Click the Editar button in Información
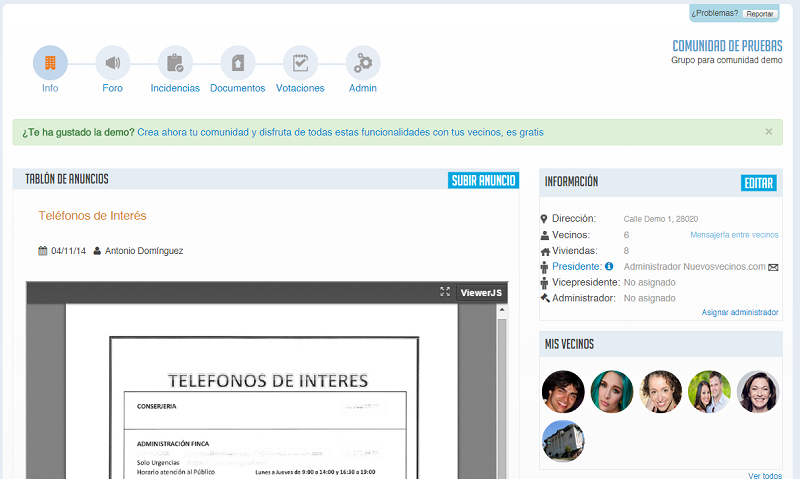The image size is (800, 479). tap(759, 183)
